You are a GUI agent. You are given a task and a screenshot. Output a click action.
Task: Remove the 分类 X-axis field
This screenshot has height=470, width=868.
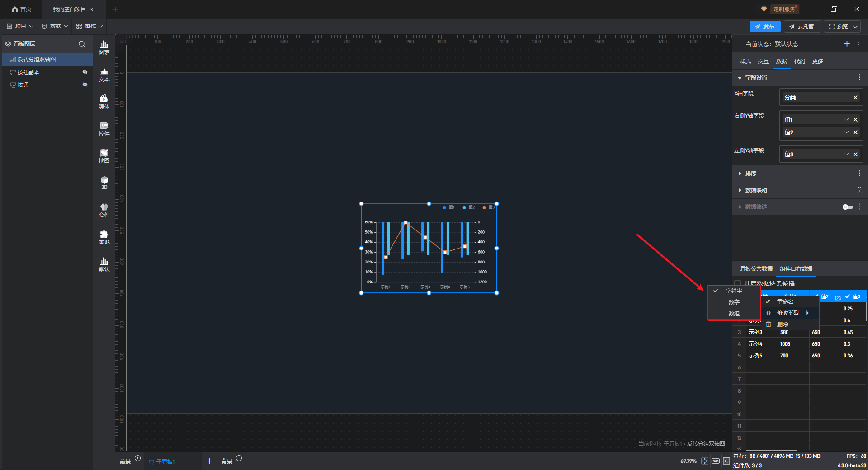855,98
